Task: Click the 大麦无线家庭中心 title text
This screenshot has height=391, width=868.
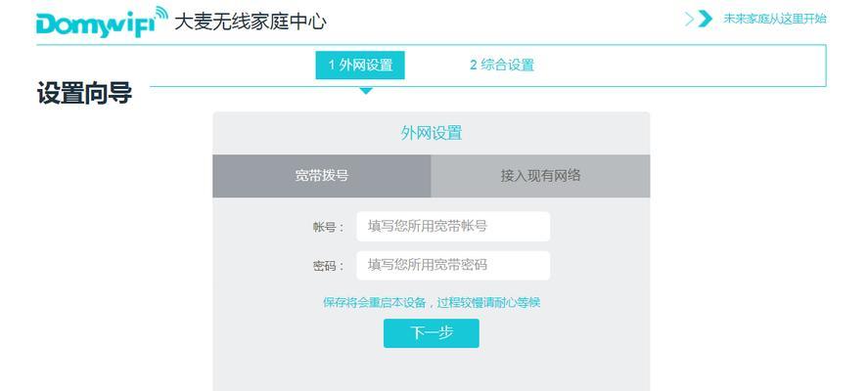Action: point(251,22)
